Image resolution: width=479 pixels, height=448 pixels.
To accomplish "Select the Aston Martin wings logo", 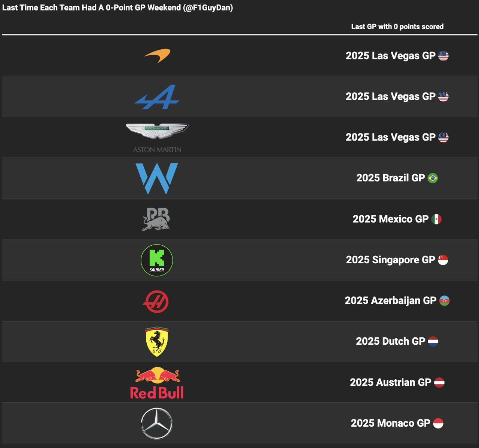I will [x=157, y=132].
